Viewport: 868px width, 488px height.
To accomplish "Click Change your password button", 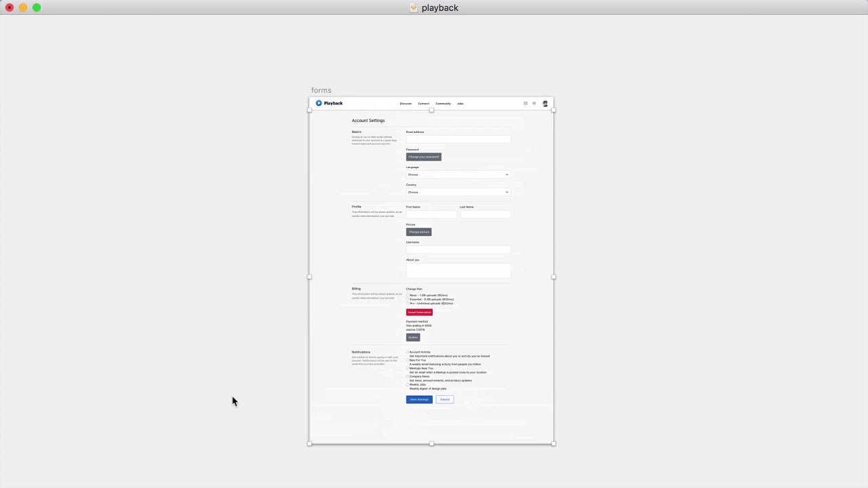I will (424, 157).
